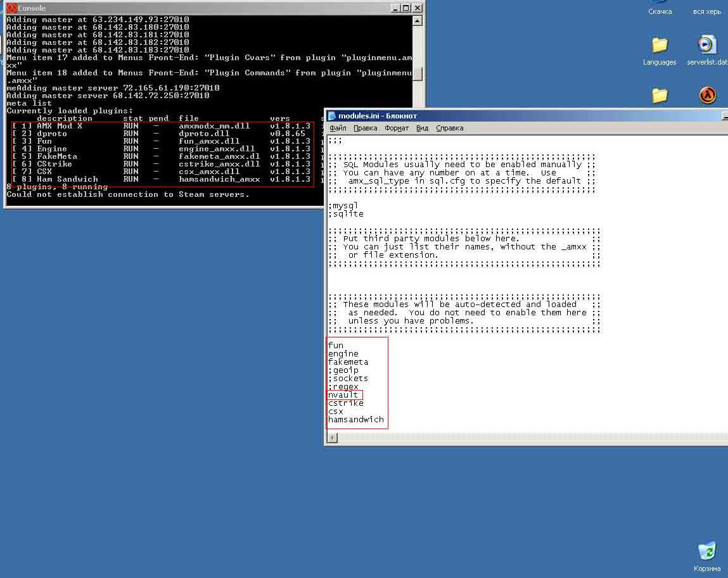This screenshot has height=578, width=728.
Task: Click 'fakemeta_amxx.dll' in the Console list
Action: pyautogui.click(x=219, y=156)
